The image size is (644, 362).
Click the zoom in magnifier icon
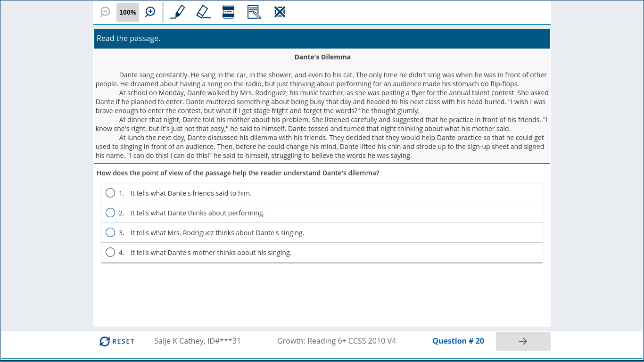pos(150,12)
